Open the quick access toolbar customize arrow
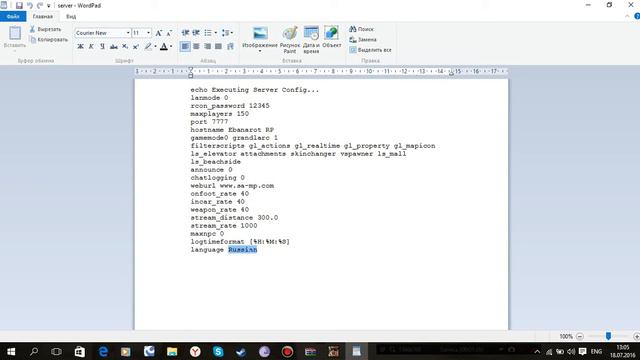The height and width of the screenshot is (360, 640). coord(49,6)
